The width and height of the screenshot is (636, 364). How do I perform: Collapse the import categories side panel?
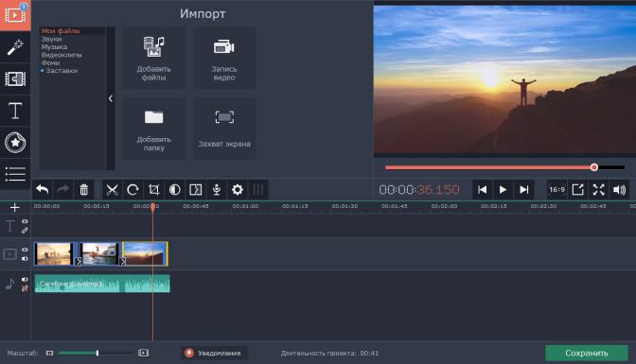click(x=111, y=98)
